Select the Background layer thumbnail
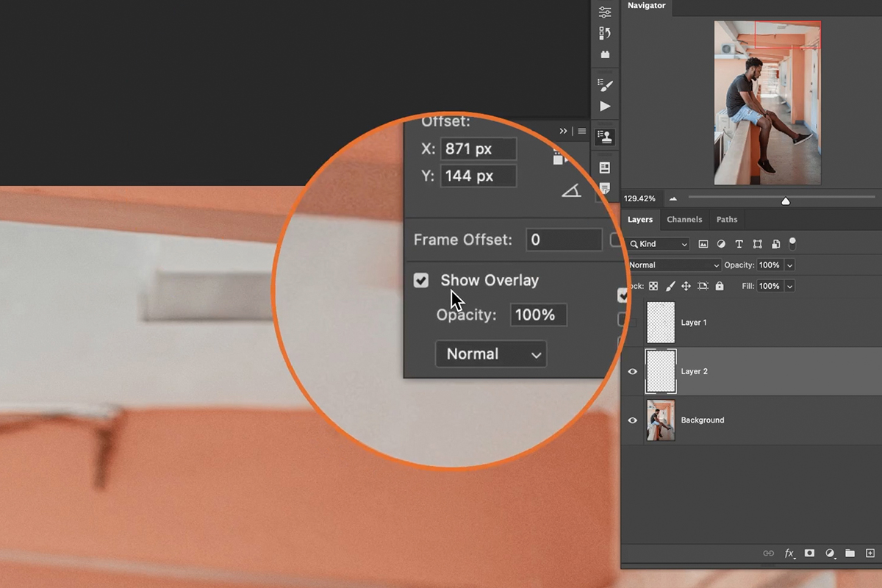The height and width of the screenshot is (588, 882). [x=661, y=420]
